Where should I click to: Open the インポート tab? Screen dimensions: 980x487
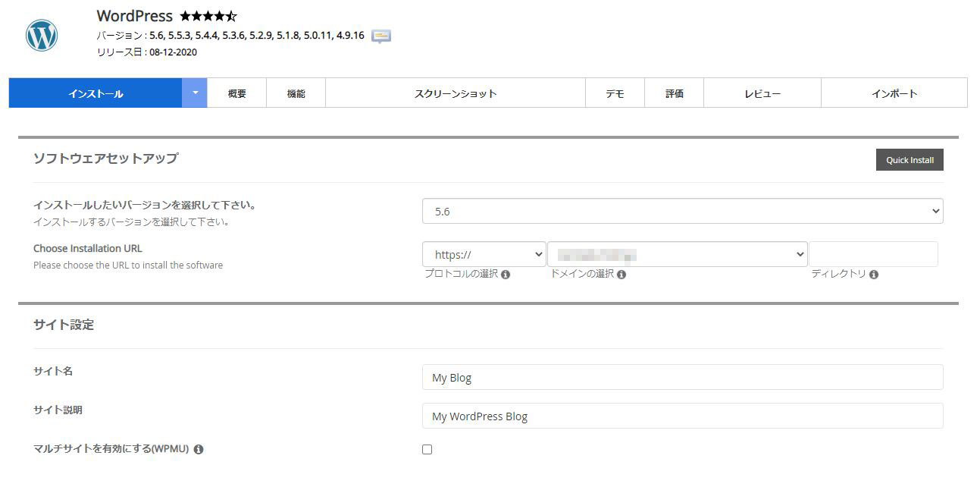894,93
